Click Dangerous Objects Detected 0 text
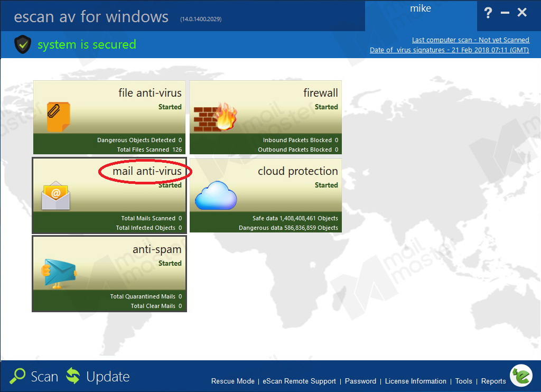 (139, 140)
